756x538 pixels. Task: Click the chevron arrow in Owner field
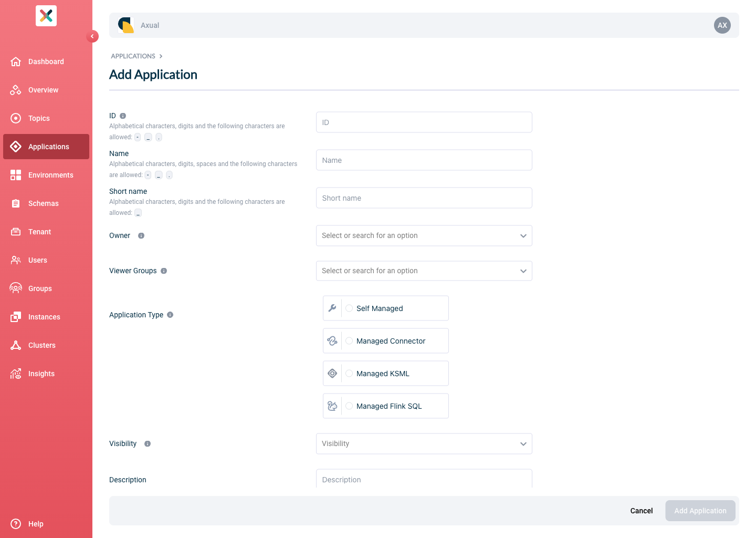point(523,236)
